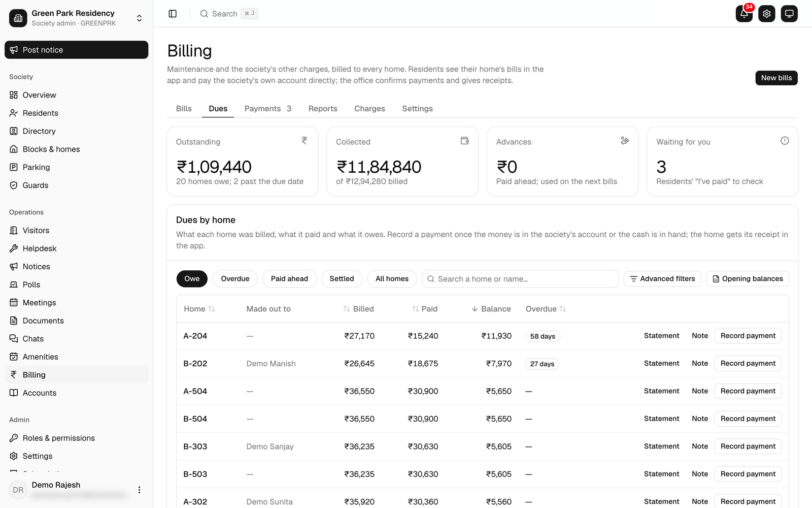
Task: Click the rupee icon on Outstanding card
Action: [304, 141]
